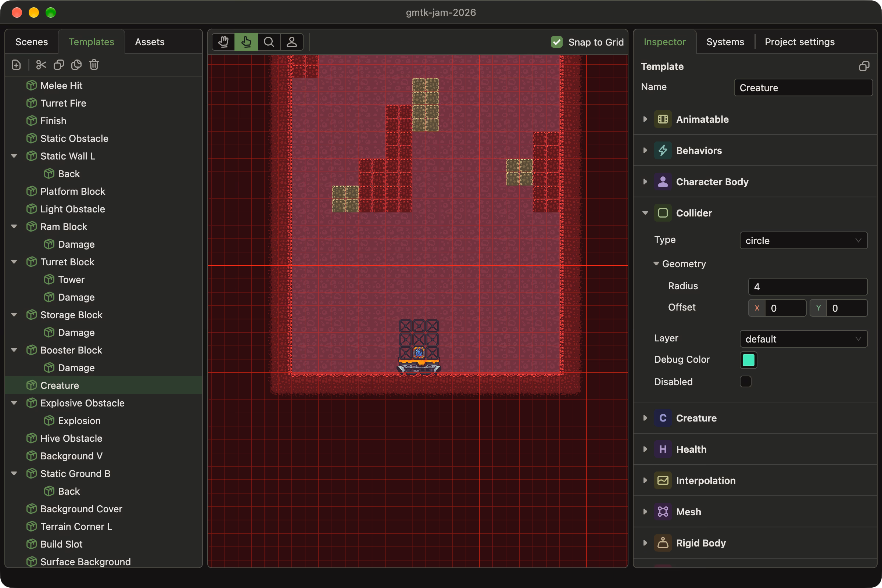This screenshot has width=882, height=588.
Task: Click the scissors cut icon
Action: (x=41, y=65)
